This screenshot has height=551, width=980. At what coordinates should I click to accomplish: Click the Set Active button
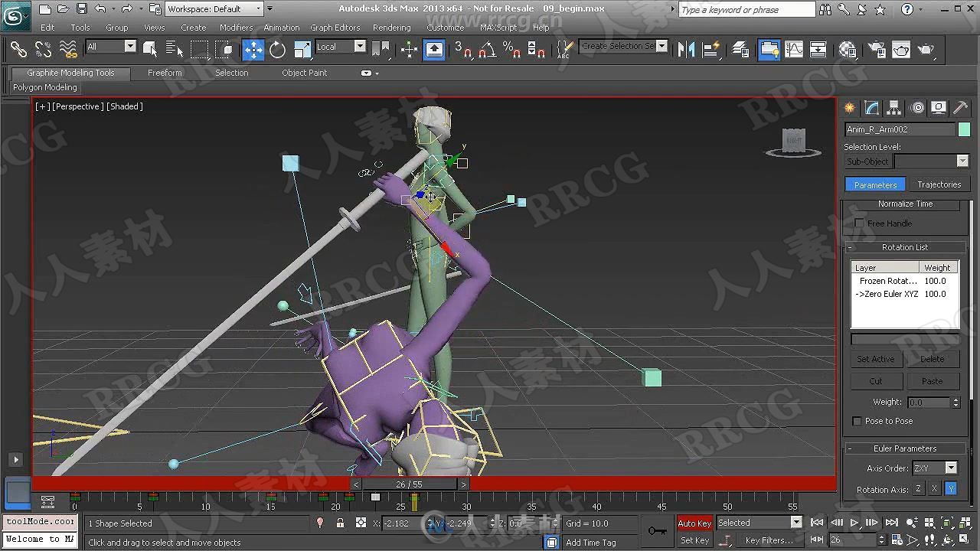[876, 359]
